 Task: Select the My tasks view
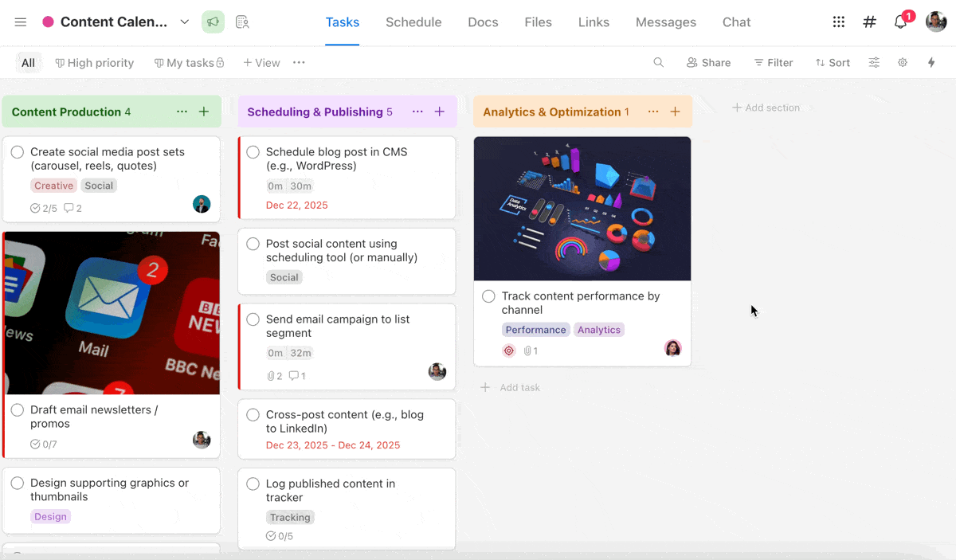189,63
